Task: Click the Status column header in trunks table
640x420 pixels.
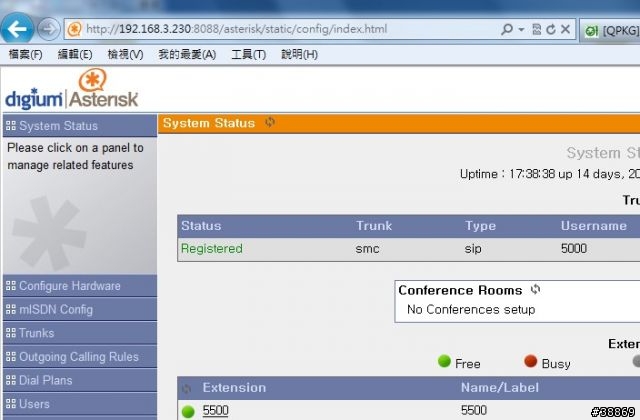Action: [201, 226]
